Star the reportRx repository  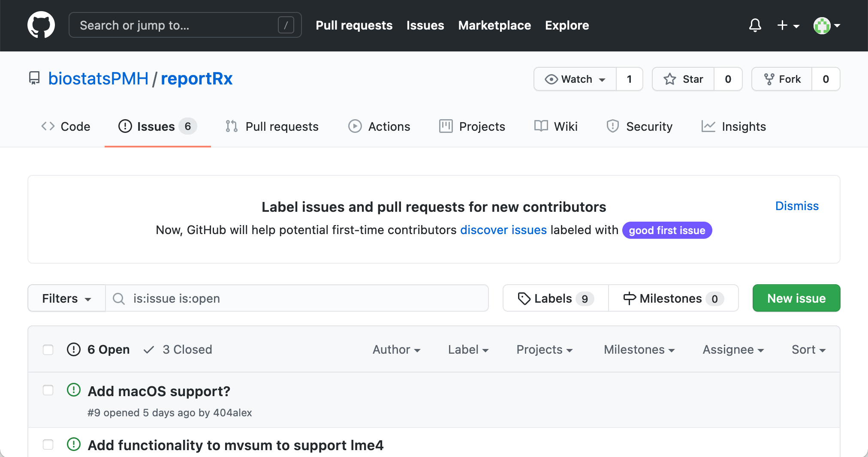(x=683, y=79)
